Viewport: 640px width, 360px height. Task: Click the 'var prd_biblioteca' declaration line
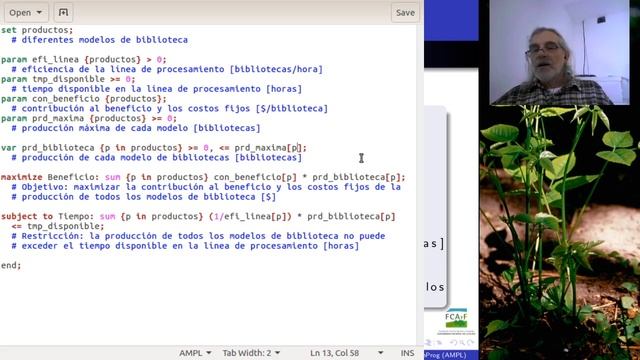(154, 148)
